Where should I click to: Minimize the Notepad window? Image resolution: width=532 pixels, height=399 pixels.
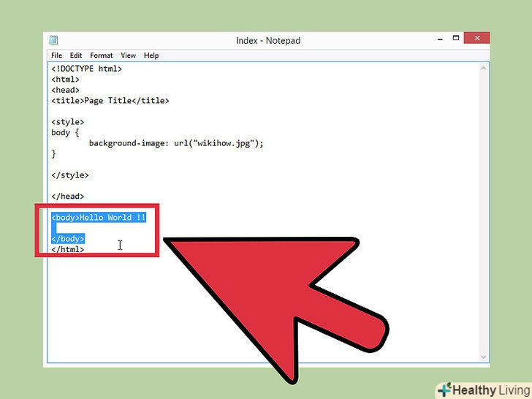[440, 39]
